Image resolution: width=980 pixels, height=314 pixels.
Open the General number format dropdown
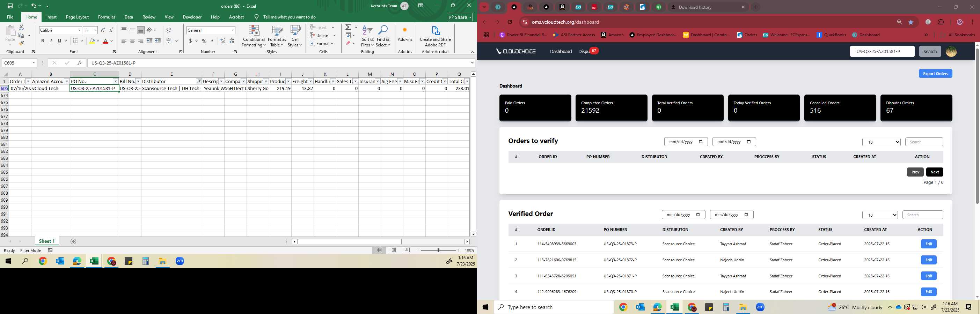pos(233,30)
